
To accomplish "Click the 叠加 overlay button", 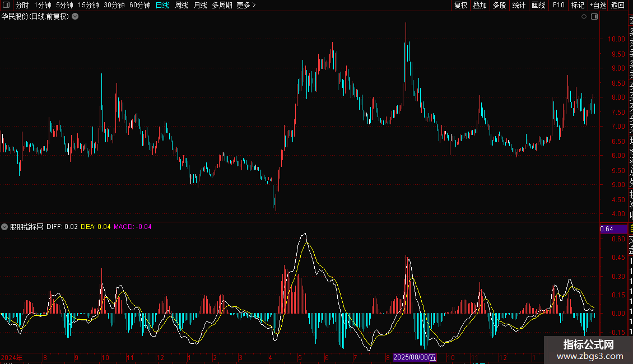I will click(x=480, y=5).
